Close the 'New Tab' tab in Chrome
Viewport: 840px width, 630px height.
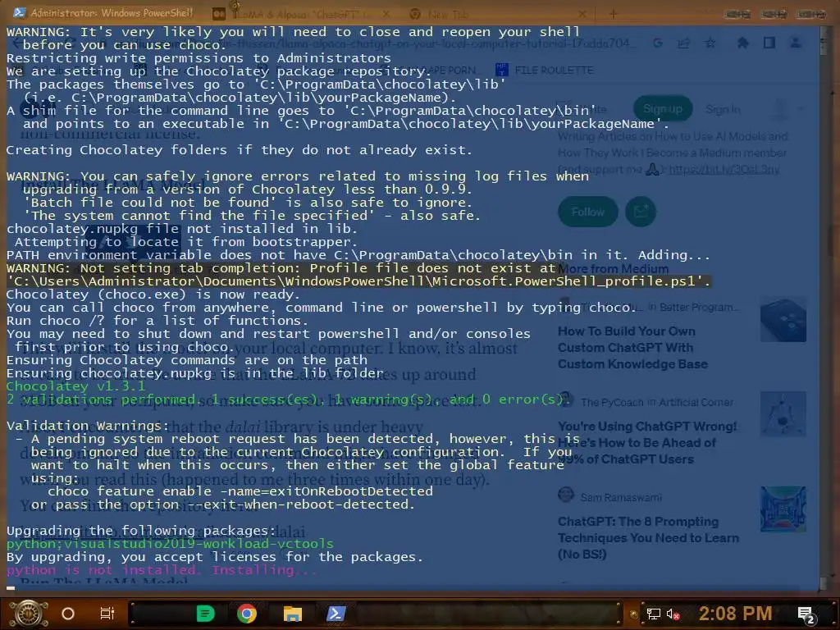click(x=582, y=14)
